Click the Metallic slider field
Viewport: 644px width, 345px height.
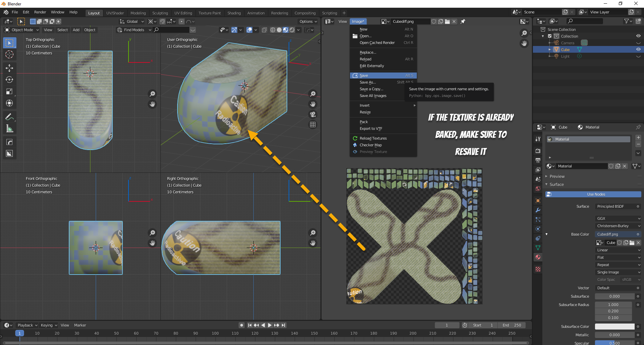615,335
